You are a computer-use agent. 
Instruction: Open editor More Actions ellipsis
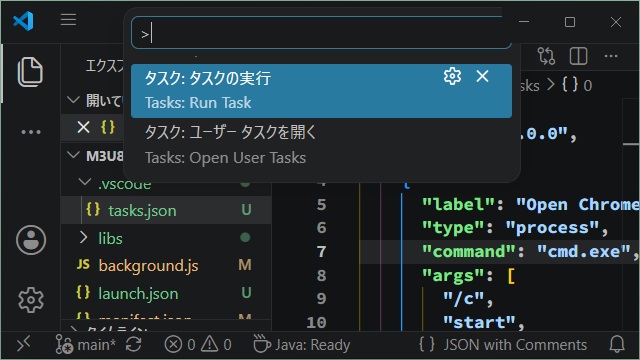click(611, 56)
